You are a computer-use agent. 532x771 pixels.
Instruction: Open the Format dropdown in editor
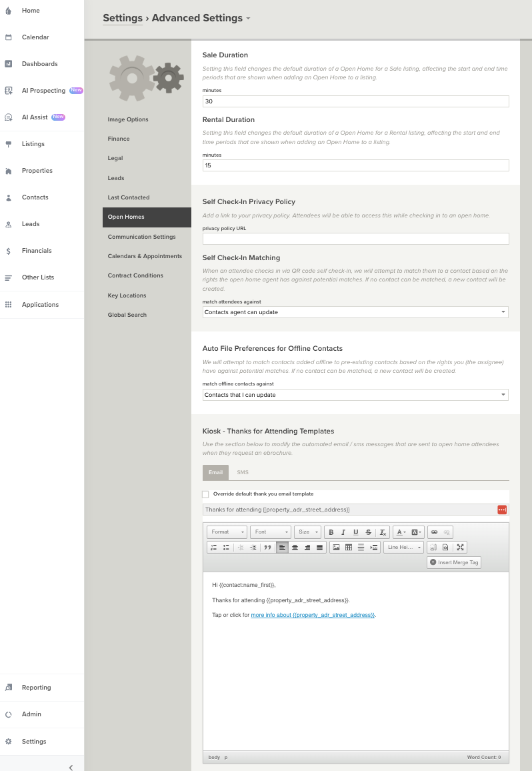pyautogui.click(x=227, y=532)
